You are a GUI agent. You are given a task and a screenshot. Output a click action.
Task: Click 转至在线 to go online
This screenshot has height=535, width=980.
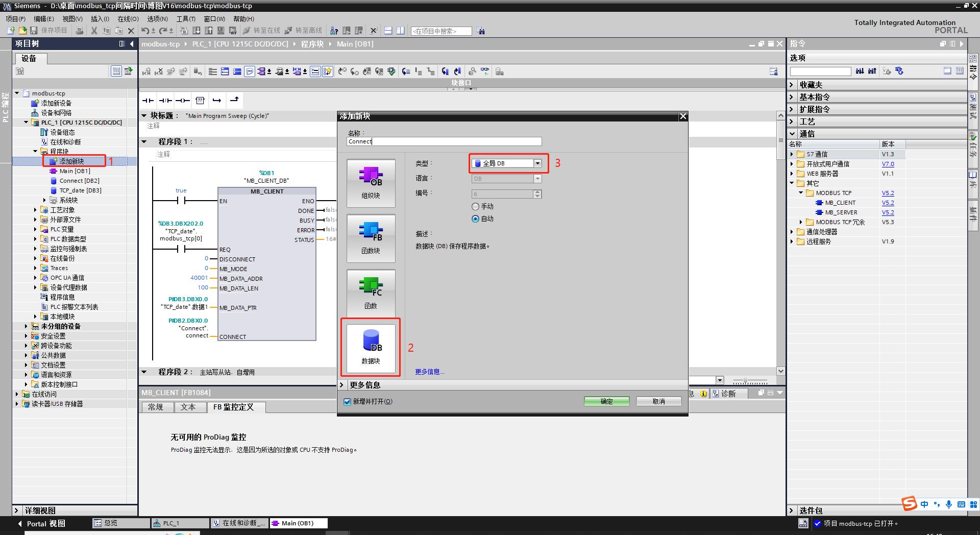262,31
